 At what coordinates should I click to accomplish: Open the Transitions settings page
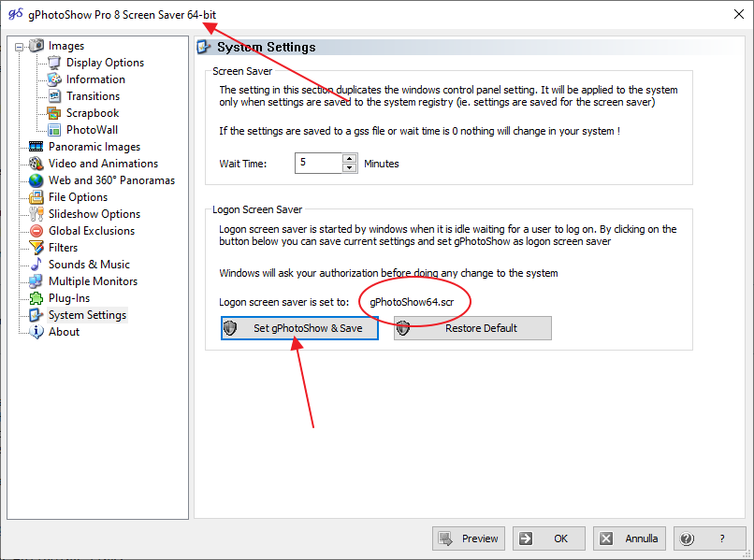tap(93, 96)
